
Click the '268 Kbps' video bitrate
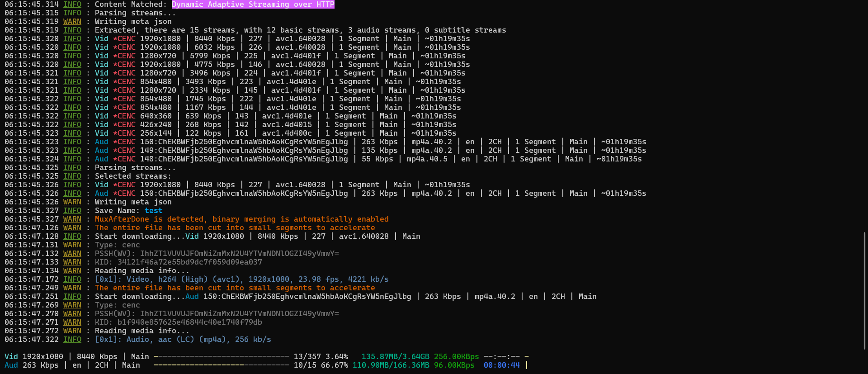[x=203, y=125]
